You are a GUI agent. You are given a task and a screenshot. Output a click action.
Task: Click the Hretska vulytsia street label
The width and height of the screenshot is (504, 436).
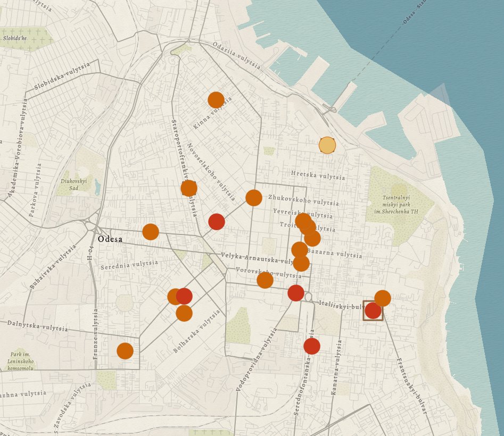[318, 175]
